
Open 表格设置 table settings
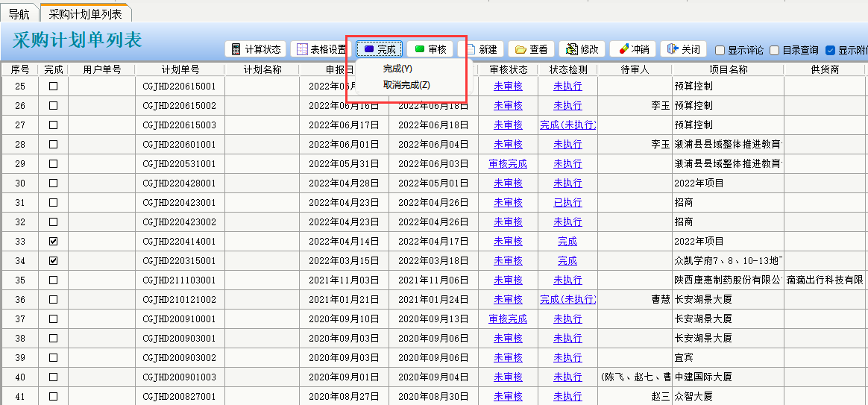tap(321, 49)
